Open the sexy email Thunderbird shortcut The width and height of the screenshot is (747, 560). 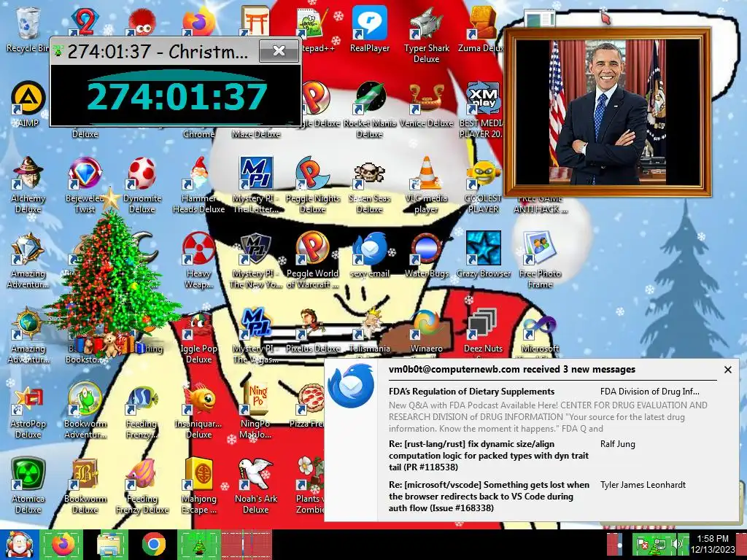370,254
